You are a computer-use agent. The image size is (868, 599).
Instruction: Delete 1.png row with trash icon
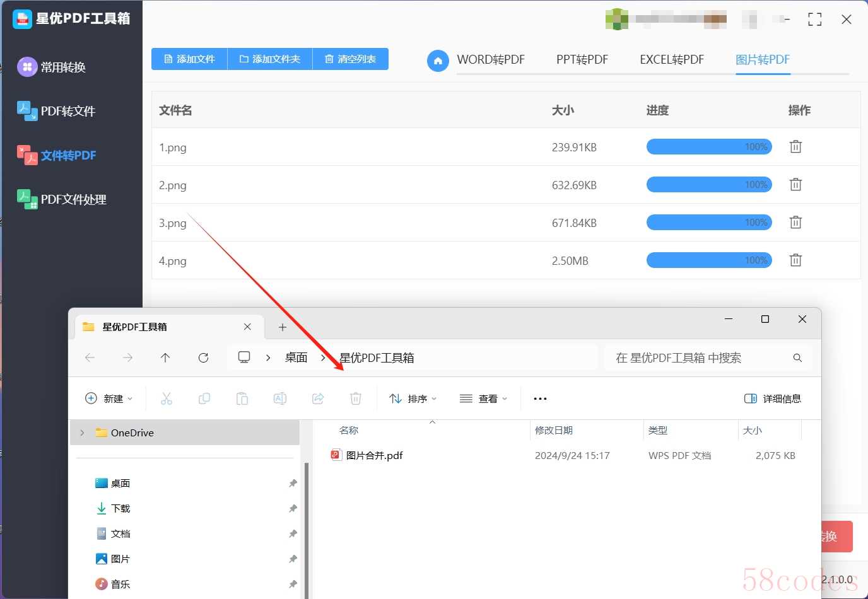coord(795,147)
